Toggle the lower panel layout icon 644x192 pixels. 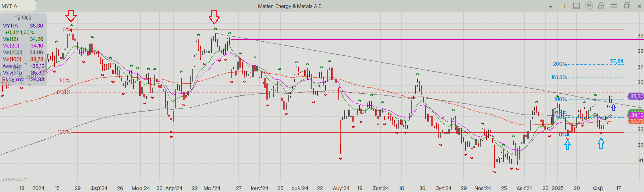[576, 6]
